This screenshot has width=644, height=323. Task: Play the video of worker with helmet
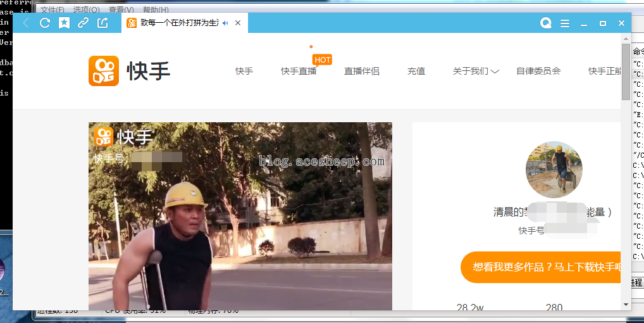pyautogui.click(x=240, y=216)
